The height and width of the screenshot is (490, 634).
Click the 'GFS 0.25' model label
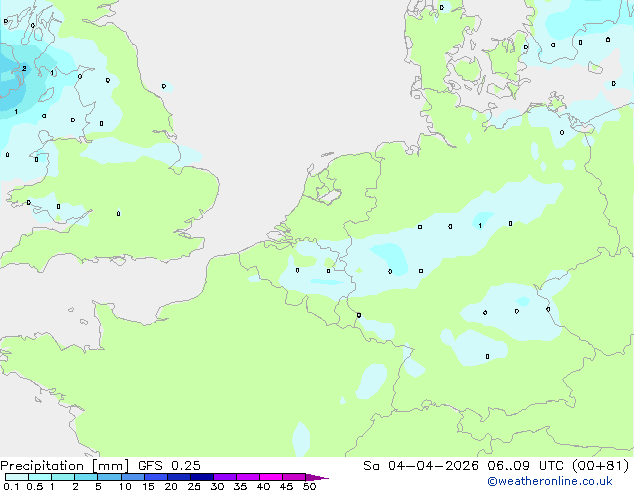click(x=169, y=465)
